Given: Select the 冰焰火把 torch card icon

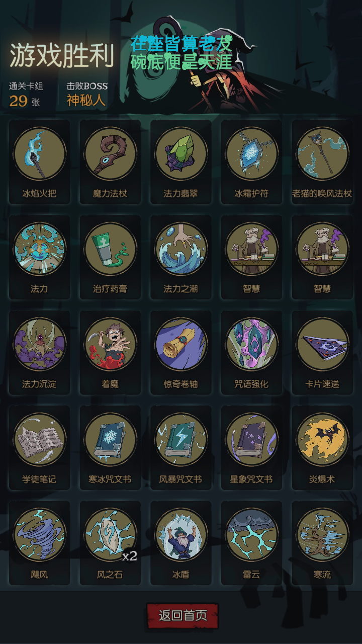Looking at the screenshot, I should pyautogui.click(x=39, y=153).
